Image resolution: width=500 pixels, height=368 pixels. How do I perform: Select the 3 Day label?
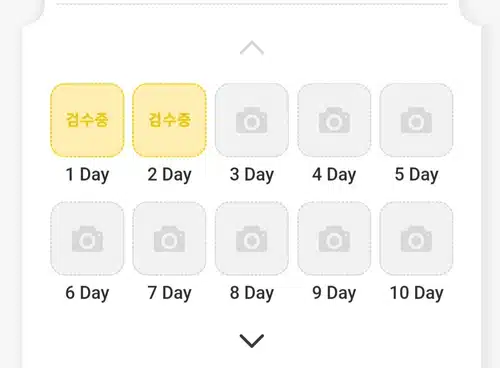click(x=252, y=175)
